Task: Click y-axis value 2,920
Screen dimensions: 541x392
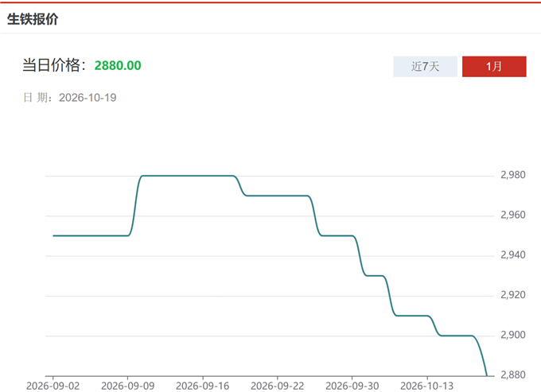Action: pyautogui.click(x=513, y=295)
